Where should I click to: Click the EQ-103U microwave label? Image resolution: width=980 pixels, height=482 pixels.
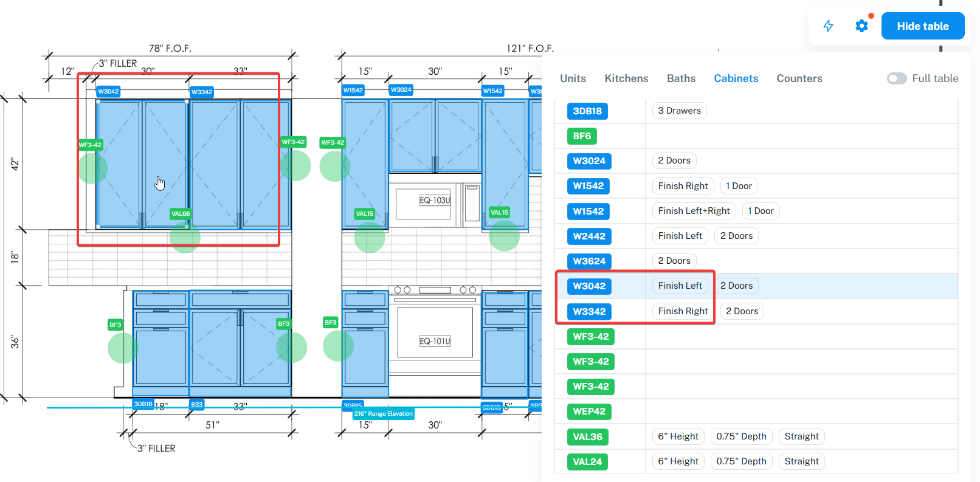coord(435,201)
